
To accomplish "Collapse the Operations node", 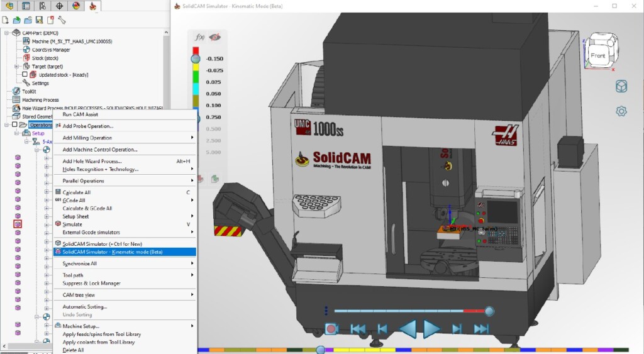I will 6,124.
